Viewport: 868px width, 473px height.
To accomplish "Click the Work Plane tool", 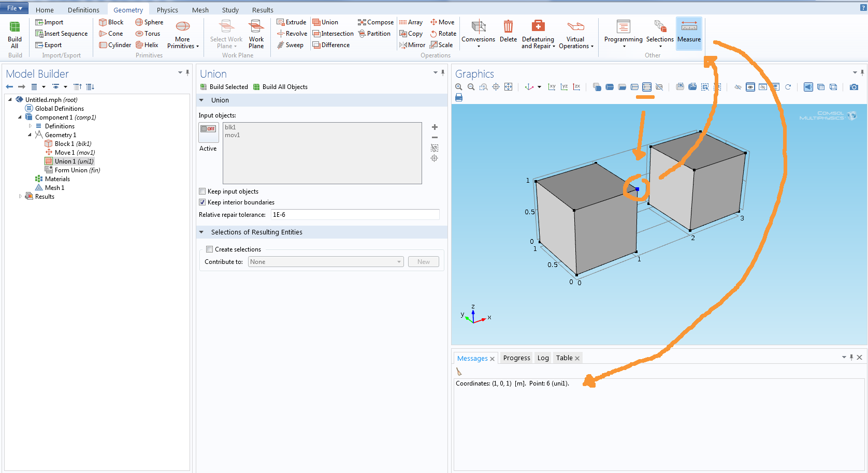I will 256,33.
